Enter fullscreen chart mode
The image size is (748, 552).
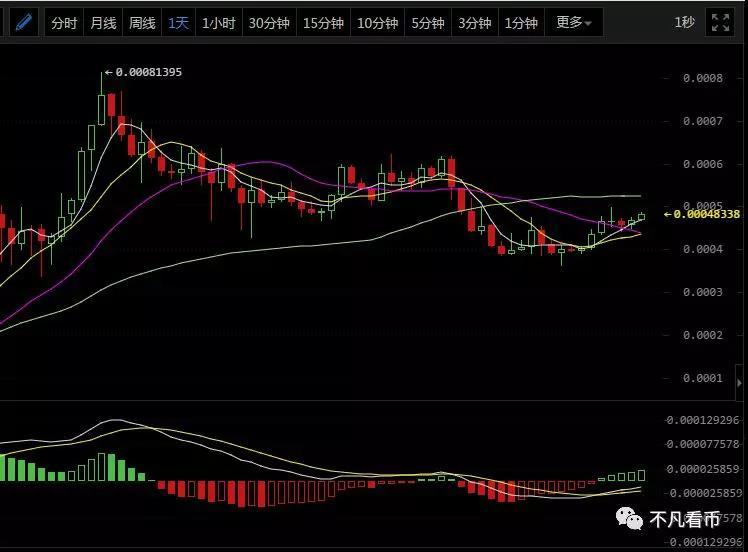(720, 22)
